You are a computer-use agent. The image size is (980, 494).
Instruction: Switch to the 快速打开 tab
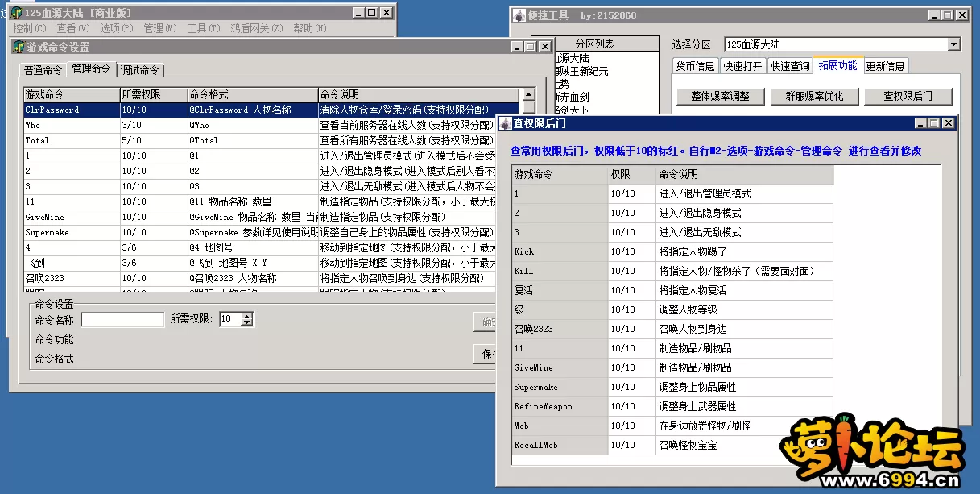pos(742,66)
